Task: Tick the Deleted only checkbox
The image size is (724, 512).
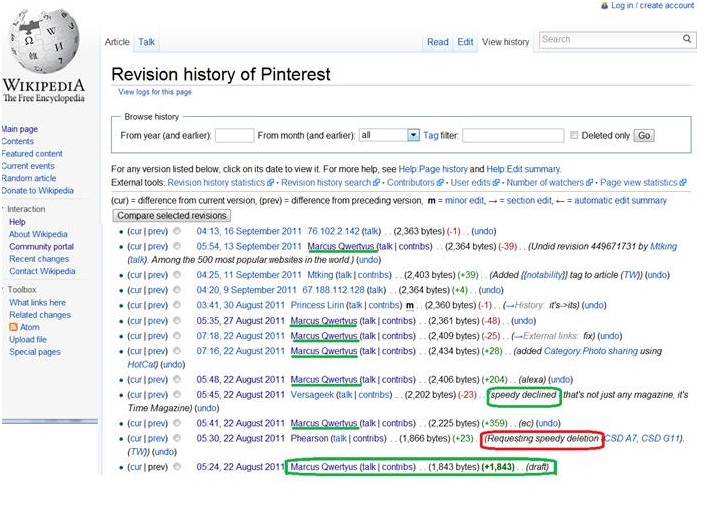Action: point(574,135)
